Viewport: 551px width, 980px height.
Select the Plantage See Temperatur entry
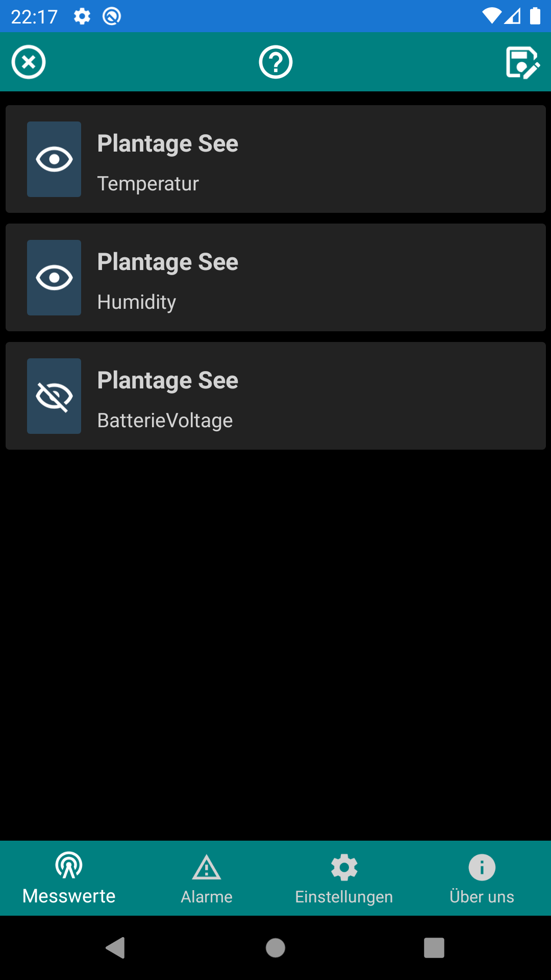point(275,159)
